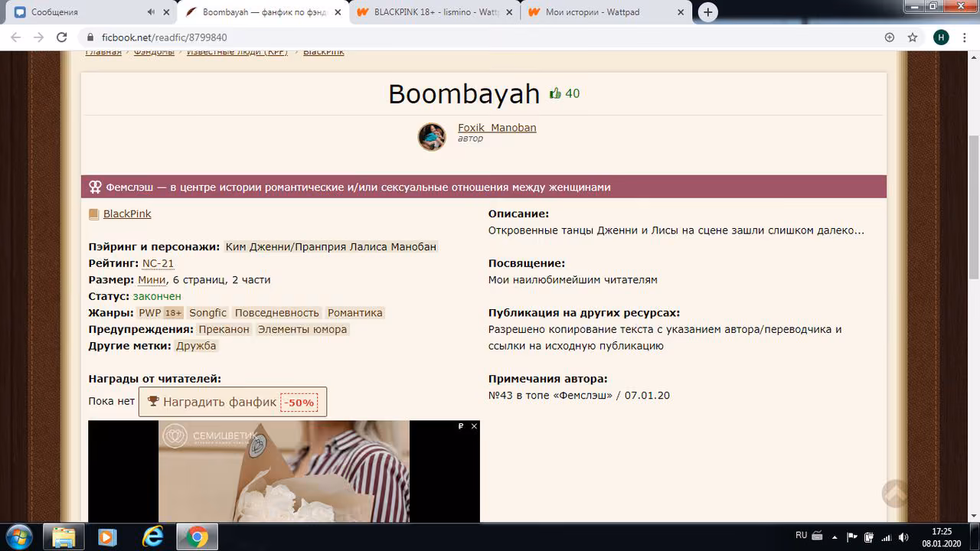Screen dimensions: 980x551
Task: Go back to previous page
Action: point(17,37)
